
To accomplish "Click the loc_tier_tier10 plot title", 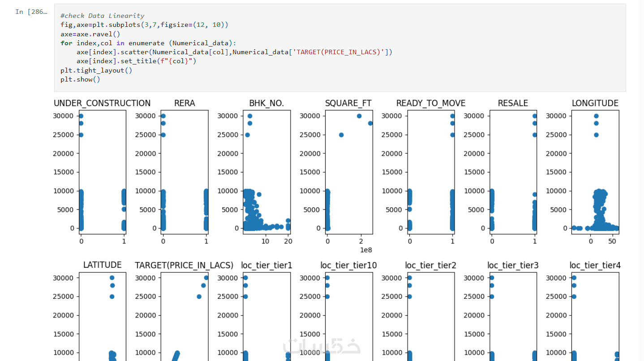I will 348,265.
